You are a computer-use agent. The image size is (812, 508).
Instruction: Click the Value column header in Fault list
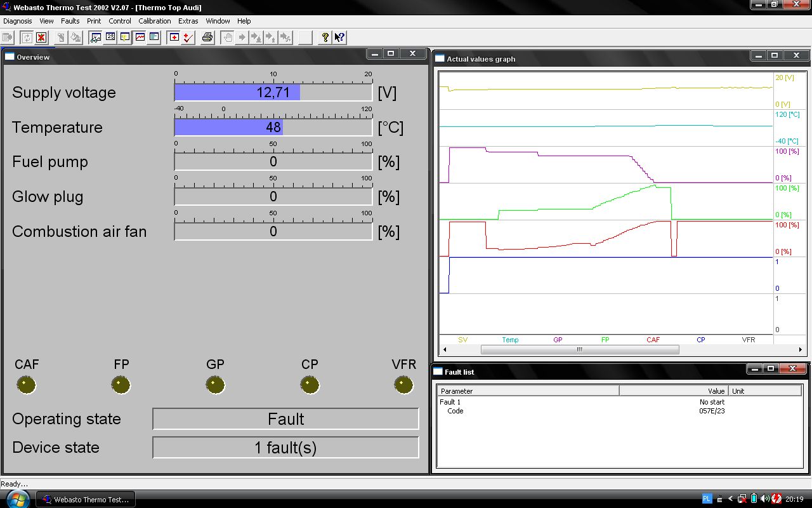coord(674,391)
